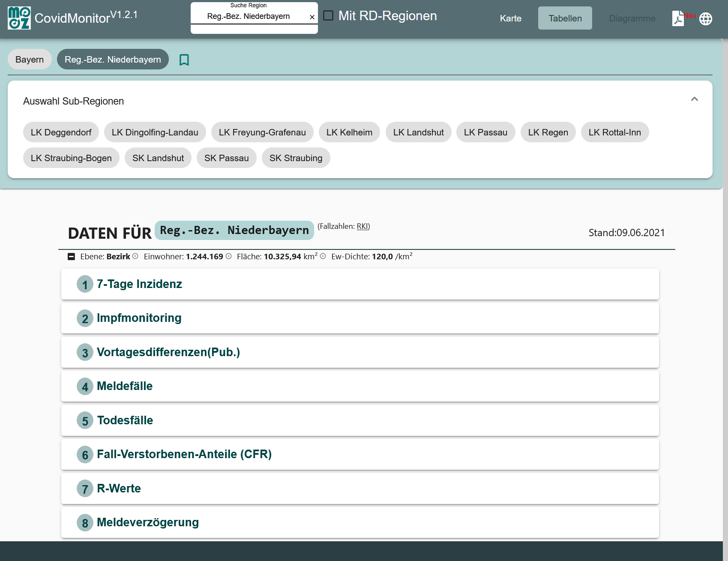Expand the Impfmonitoring section
The width and height of the screenshot is (728, 561).
coord(360,318)
